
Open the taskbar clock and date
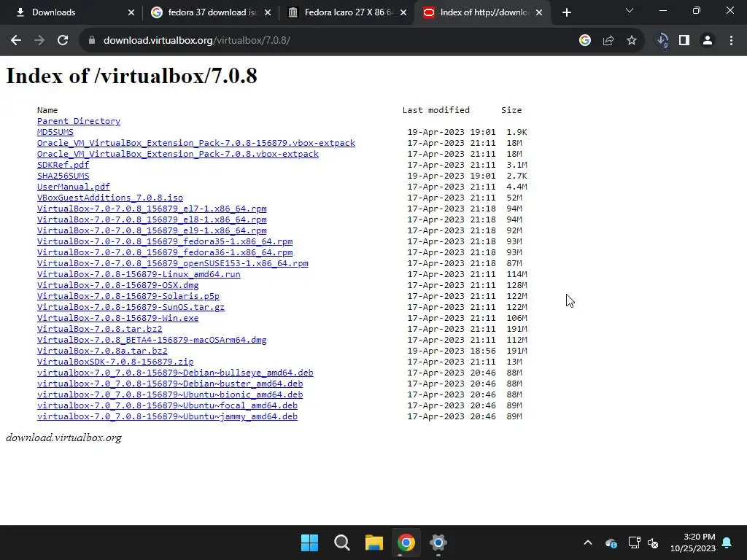coord(693,542)
